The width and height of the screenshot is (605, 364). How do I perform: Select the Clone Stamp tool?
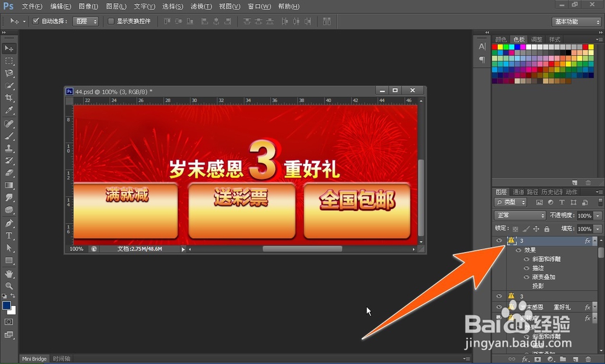pos(9,149)
